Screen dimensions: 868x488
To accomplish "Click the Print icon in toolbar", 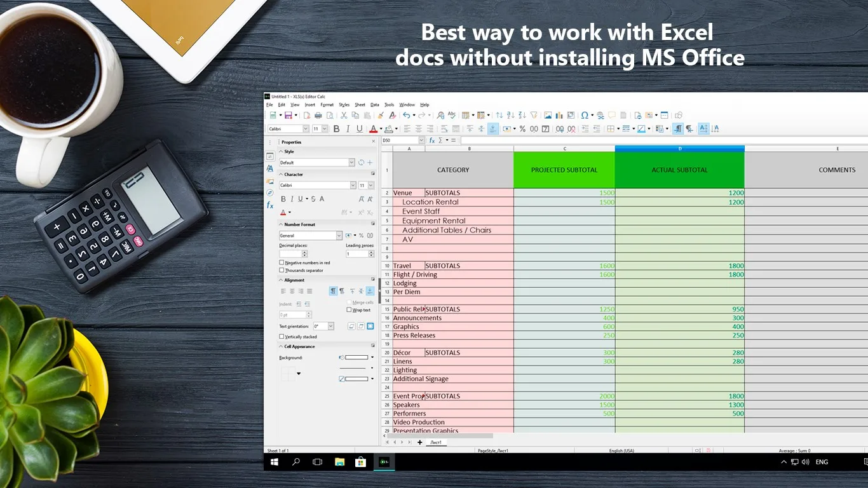I will coord(318,116).
